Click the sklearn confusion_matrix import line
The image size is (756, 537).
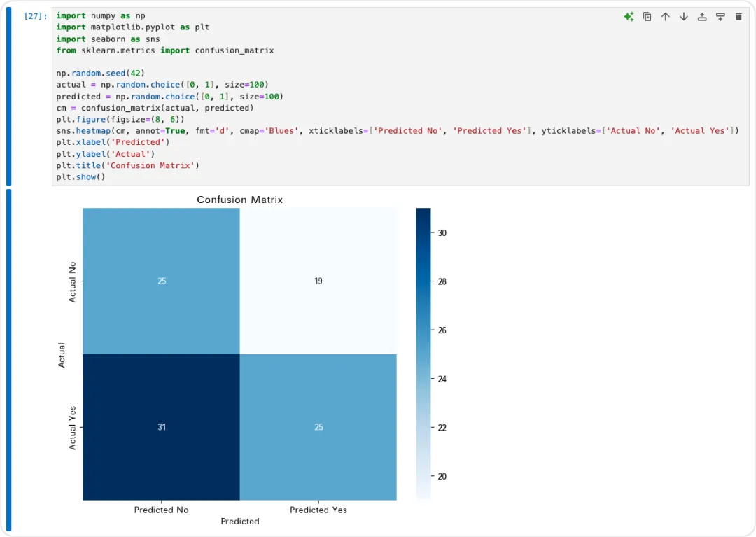coord(165,50)
